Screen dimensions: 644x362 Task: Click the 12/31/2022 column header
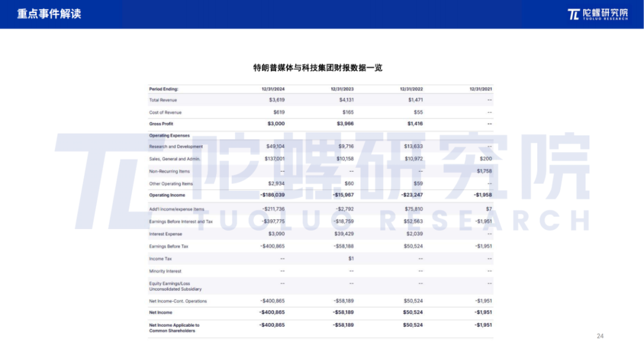tap(411, 89)
